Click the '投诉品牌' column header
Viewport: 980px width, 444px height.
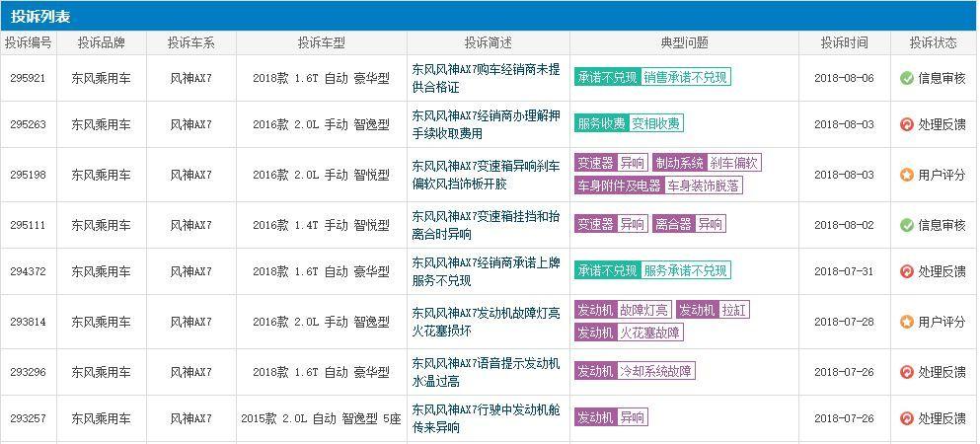(x=102, y=43)
